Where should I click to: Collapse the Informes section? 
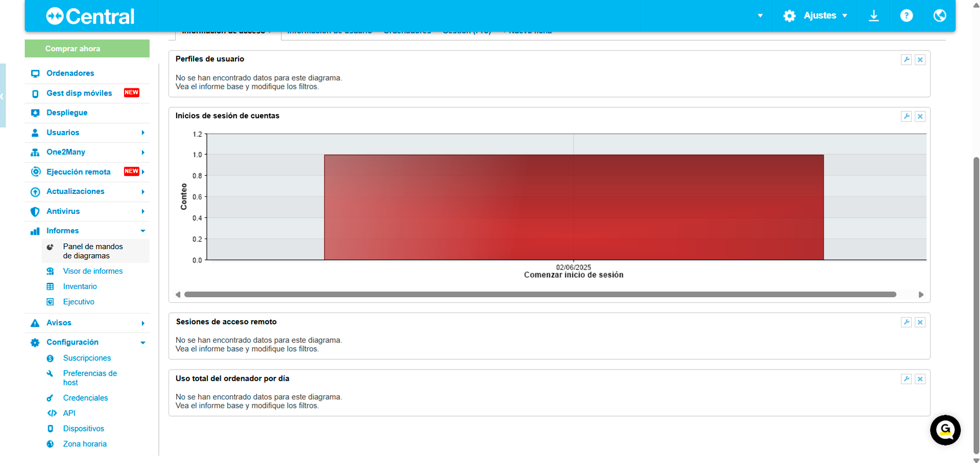pyautogui.click(x=142, y=231)
